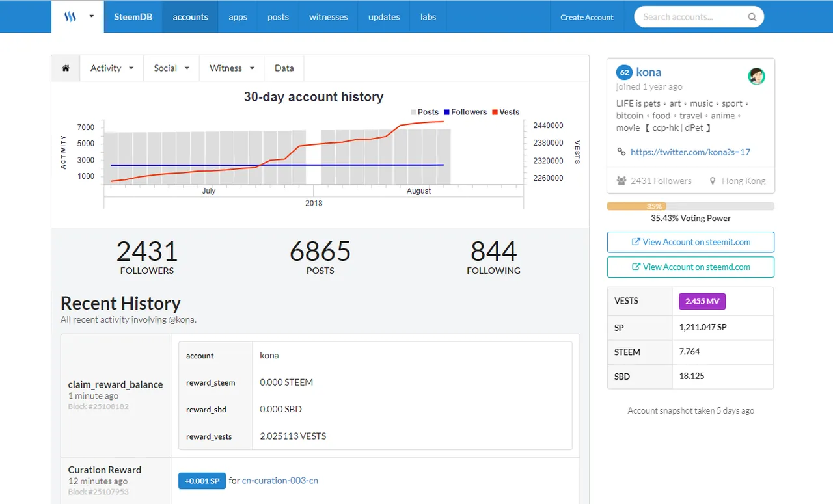Click the Create Account link
833x504 pixels.
click(x=587, y=17)
